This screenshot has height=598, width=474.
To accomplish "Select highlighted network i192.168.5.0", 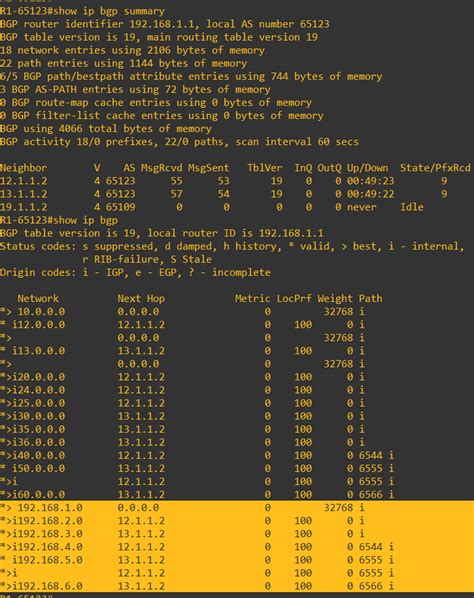I will pos(47,560).
